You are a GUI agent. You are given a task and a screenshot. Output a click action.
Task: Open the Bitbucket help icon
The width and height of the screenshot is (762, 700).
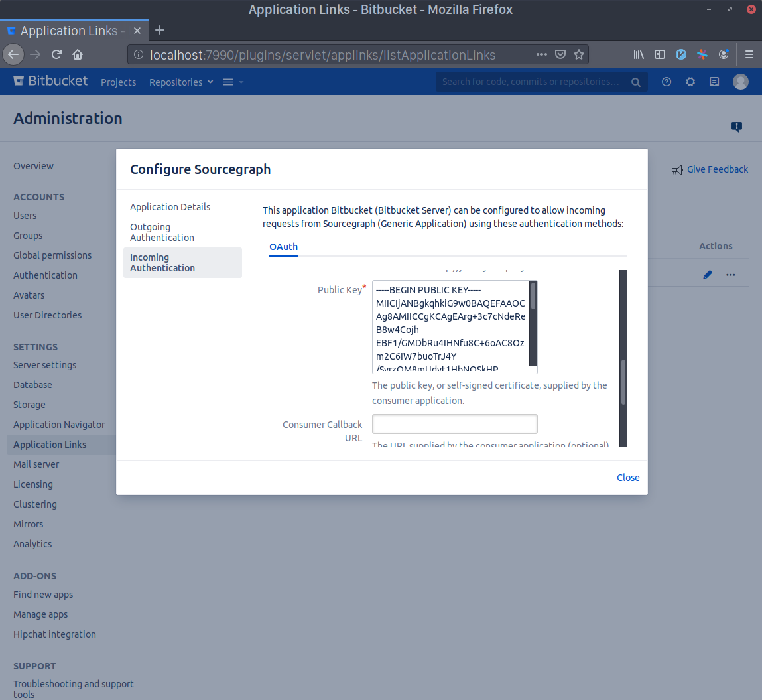tap(667, 82)
